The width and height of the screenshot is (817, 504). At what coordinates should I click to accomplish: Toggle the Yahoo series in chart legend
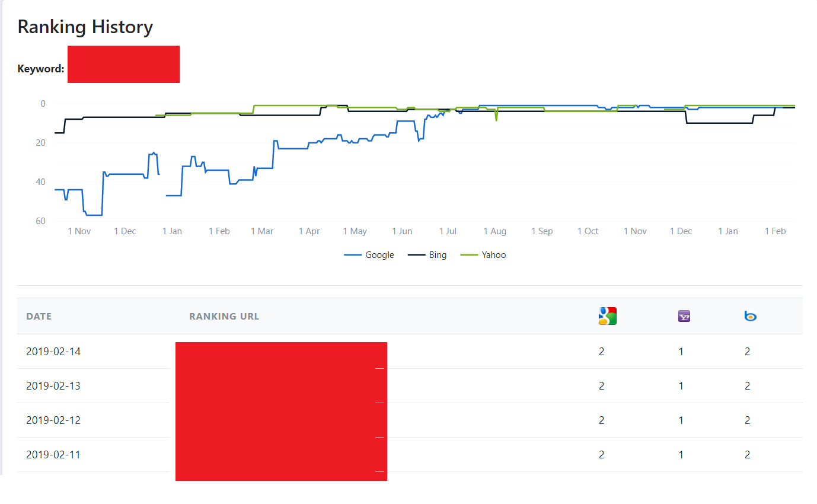click(x=483, y=255)
